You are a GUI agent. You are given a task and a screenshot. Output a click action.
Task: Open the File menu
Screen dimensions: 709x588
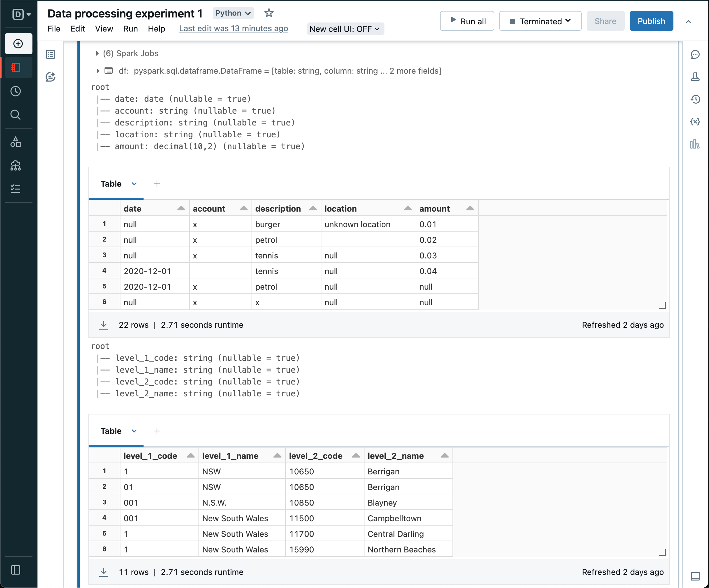(54, 29)
